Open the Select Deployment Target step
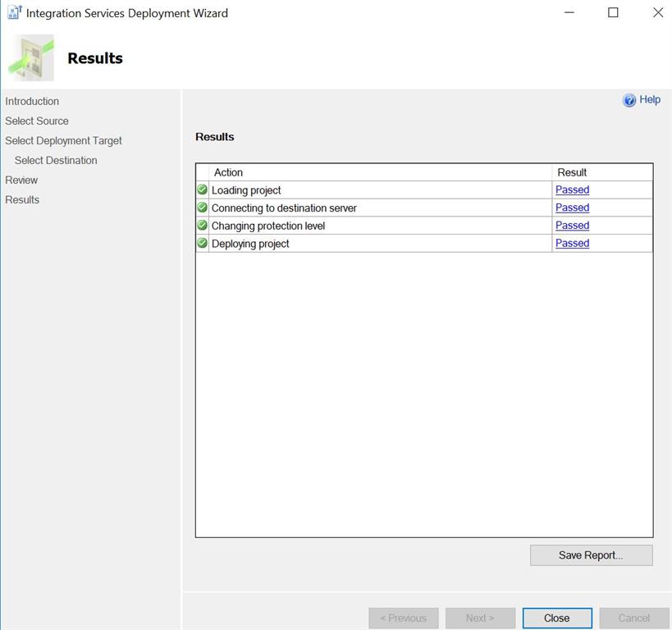672x630 pixels. pyautogui.click(x=63, y=140)
